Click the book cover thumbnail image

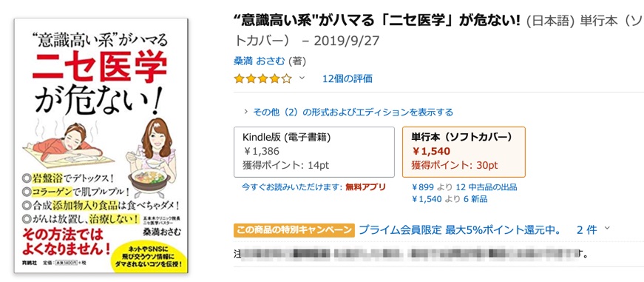pos(101,145)
